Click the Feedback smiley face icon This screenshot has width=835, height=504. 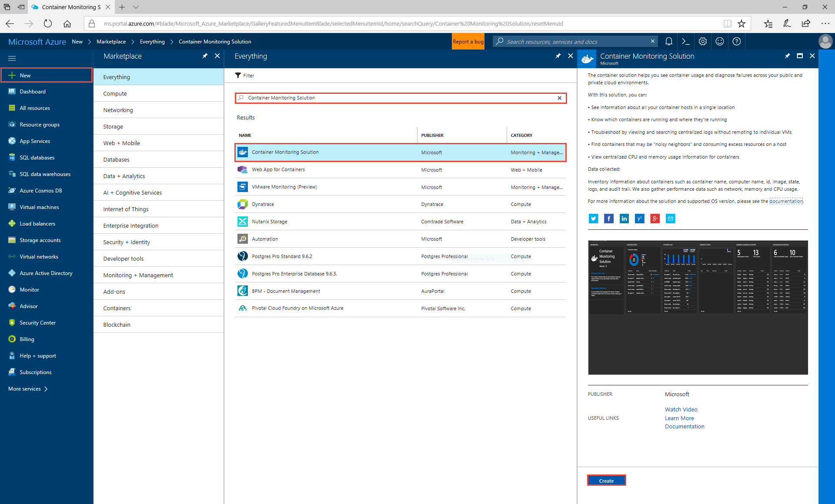coord(720,42)
